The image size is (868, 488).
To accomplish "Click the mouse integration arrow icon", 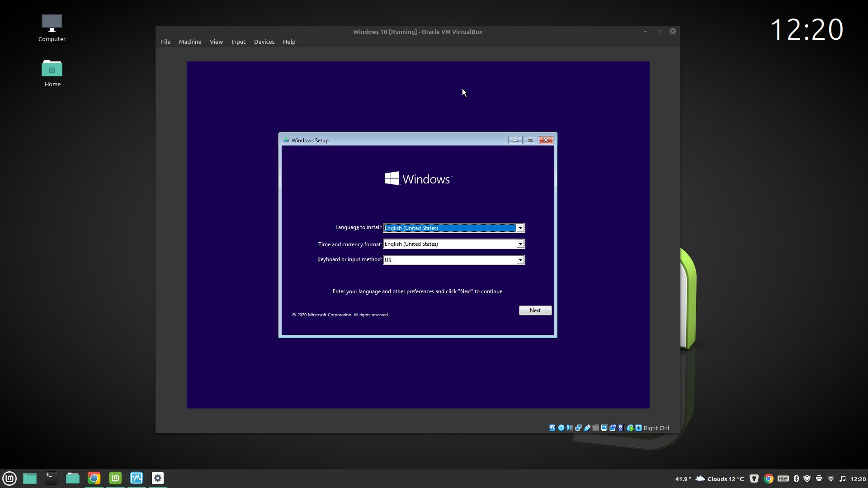I will tap(630, 427).
